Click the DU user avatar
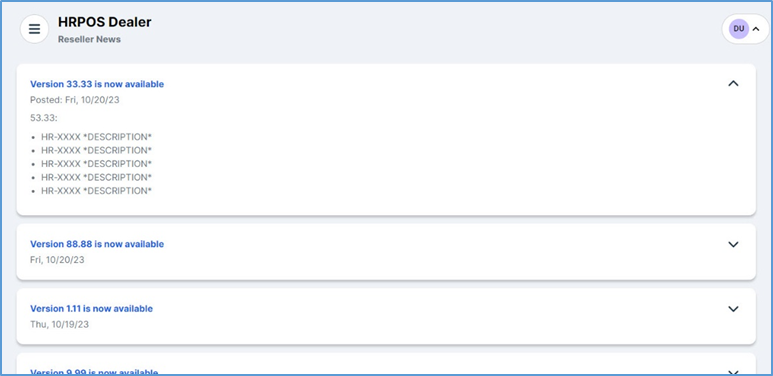This screenshot has height=376, width=773. [x=738, y=29]
